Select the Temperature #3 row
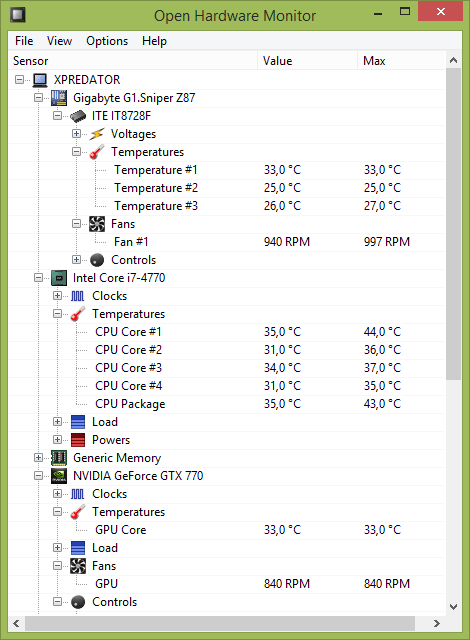The height and width of the screenshot is (640, 470). (x=227, y=206)
